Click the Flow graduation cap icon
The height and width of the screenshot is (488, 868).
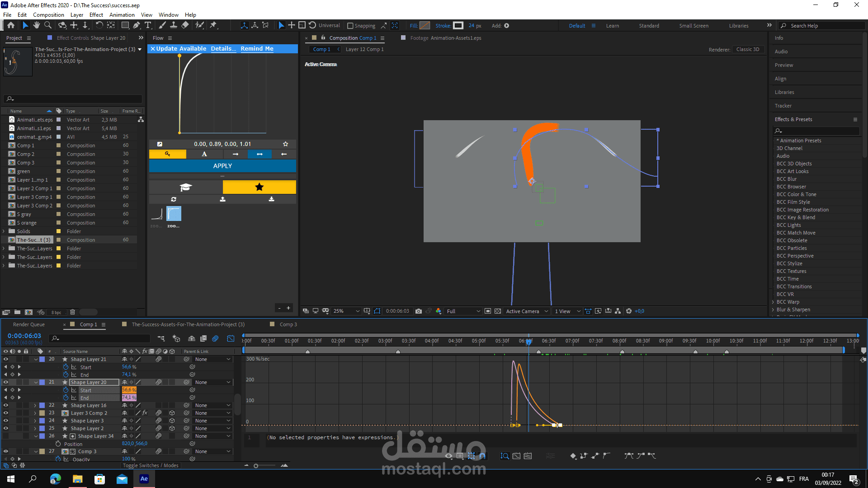pos(186,187)
